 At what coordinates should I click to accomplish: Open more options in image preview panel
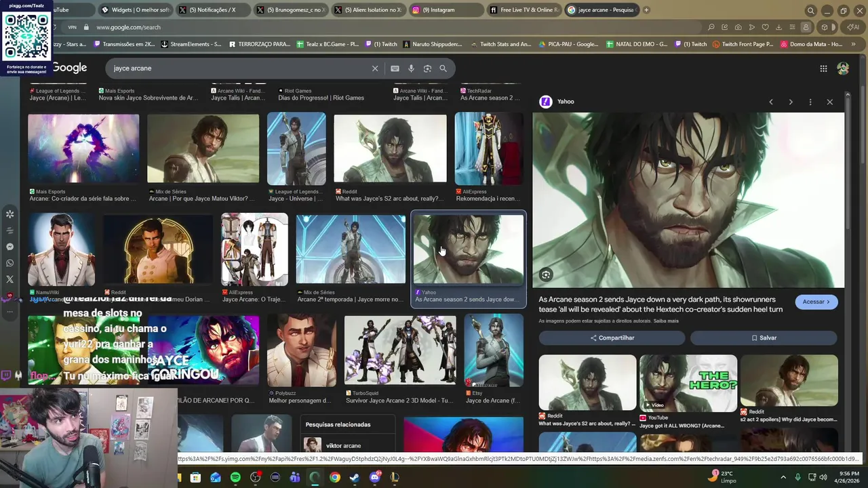point(810,102)
